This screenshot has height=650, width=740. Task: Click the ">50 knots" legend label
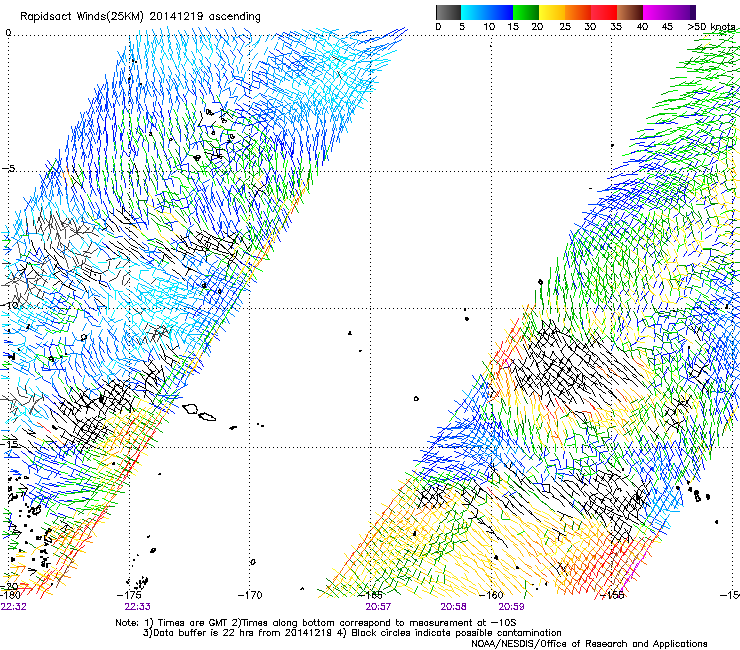711,27
